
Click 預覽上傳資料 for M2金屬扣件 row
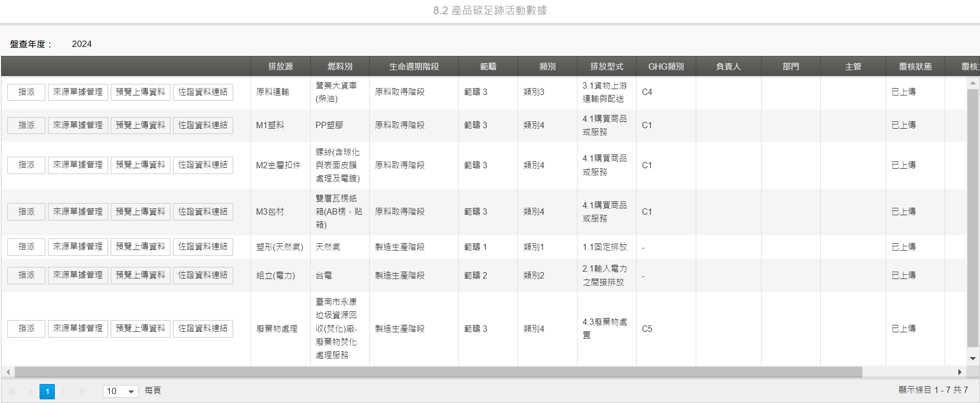140,165
